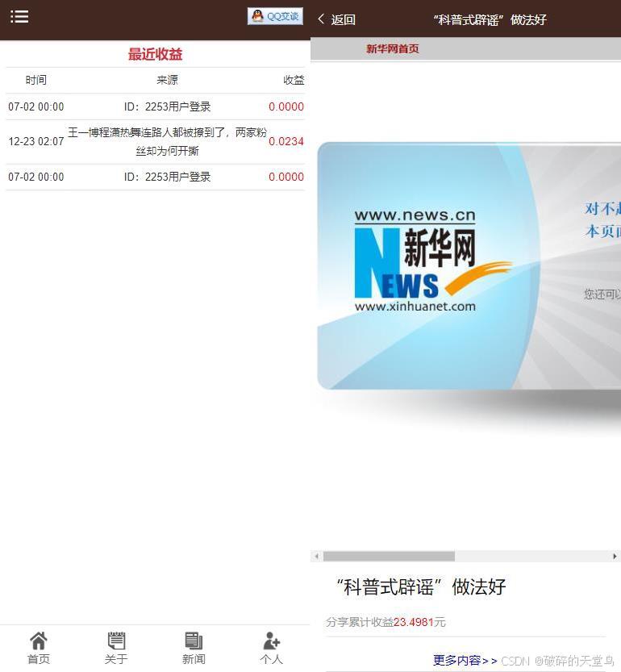The height and width of the screenshot is (672, 621).
Task: Click the www.xinhuanet.com URL text
Action: [x=415, y=306]
